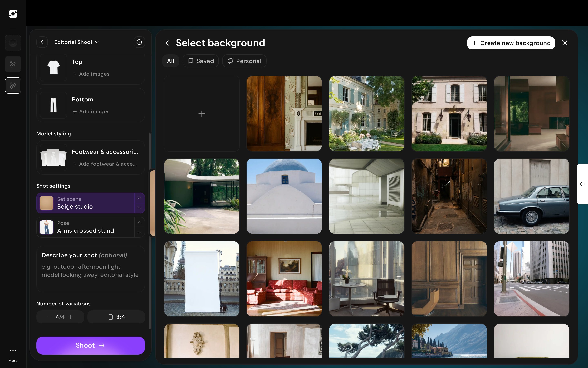Screen dimensions: 588x368
Task: Click the plus new project sidebar button
Action: (x=13, y=43)
